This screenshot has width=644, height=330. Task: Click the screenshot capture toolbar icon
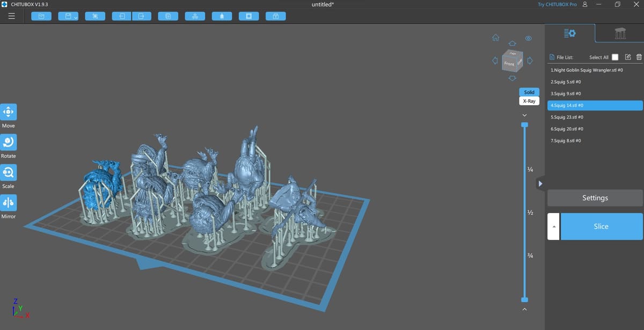95,16
